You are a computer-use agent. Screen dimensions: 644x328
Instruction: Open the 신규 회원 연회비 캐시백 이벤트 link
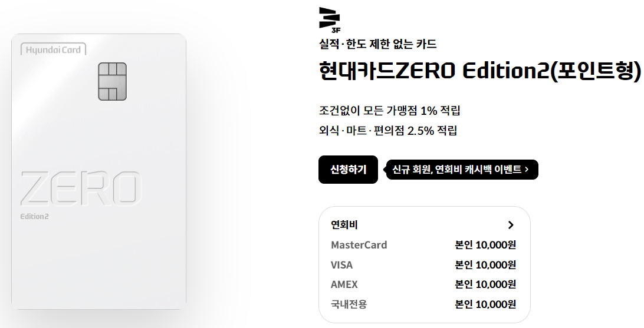[461, 170]
